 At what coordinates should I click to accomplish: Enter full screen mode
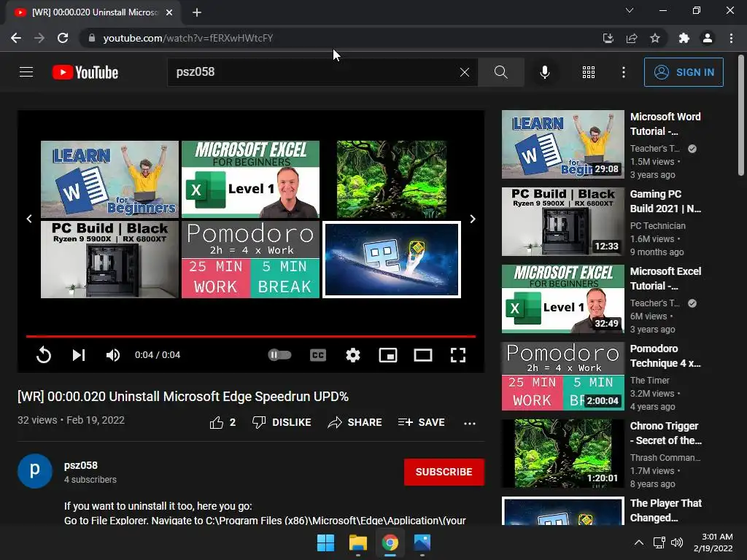click(x=458, y=355)
